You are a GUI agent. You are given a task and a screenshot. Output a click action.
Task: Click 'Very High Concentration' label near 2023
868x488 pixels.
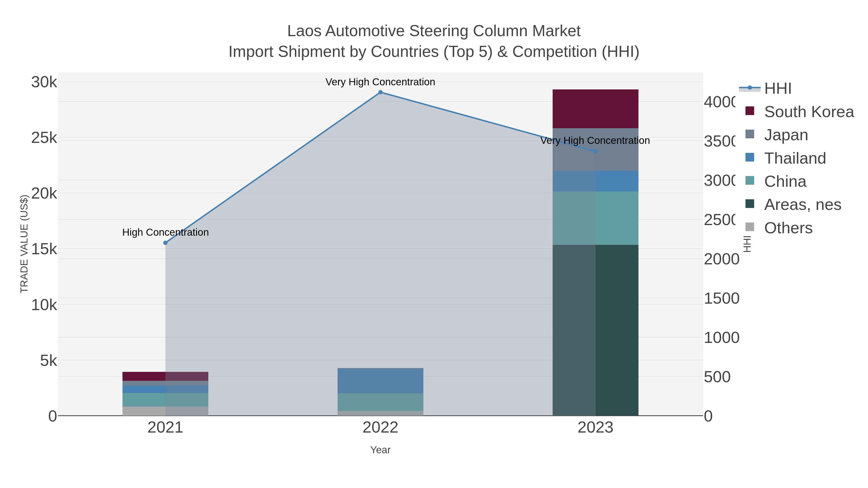[595, 140]
